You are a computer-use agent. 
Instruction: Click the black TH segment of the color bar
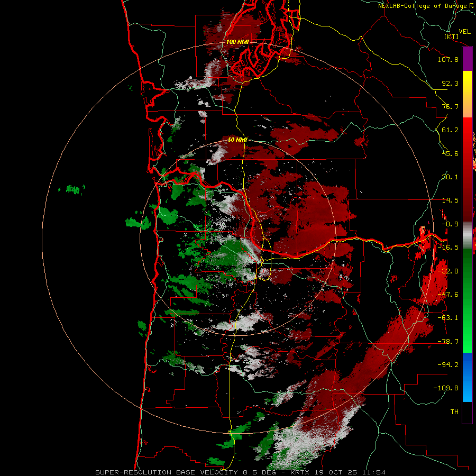point(467,412)
